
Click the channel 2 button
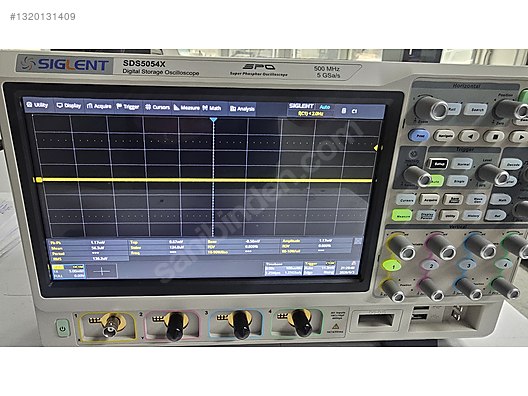[x=431, y=266]
